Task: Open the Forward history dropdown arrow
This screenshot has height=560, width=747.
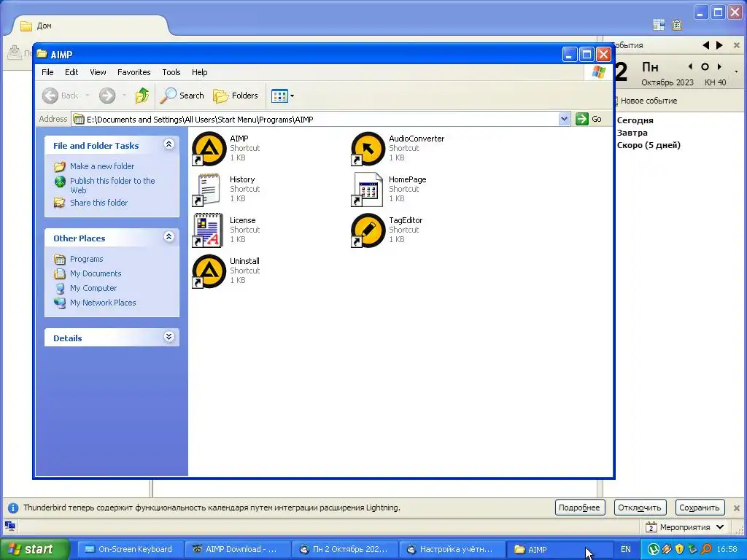Action: click(124, 96)
